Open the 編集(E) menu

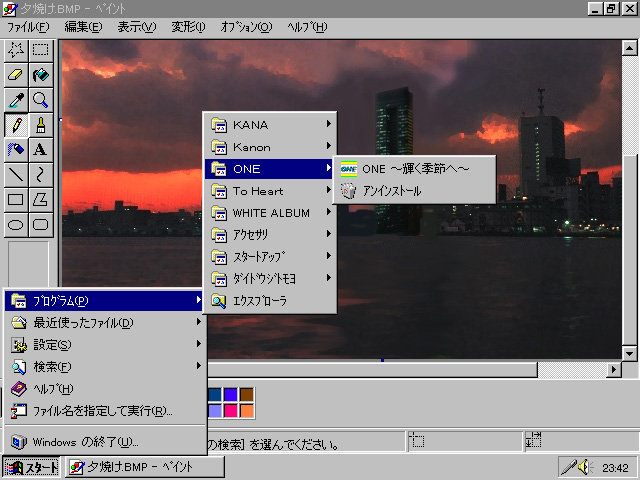[x=83, y=27]
